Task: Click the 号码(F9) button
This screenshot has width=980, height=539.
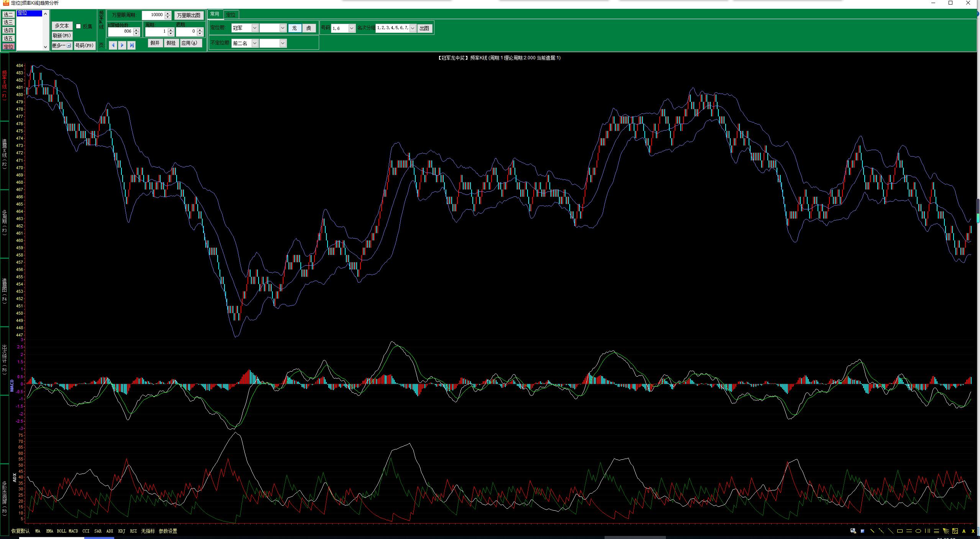Action: 84,46
